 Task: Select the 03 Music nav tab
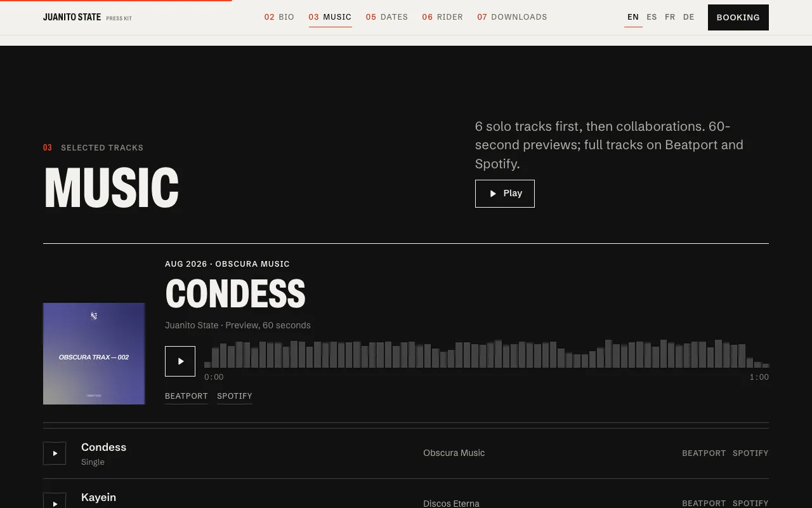coord(330,17)
